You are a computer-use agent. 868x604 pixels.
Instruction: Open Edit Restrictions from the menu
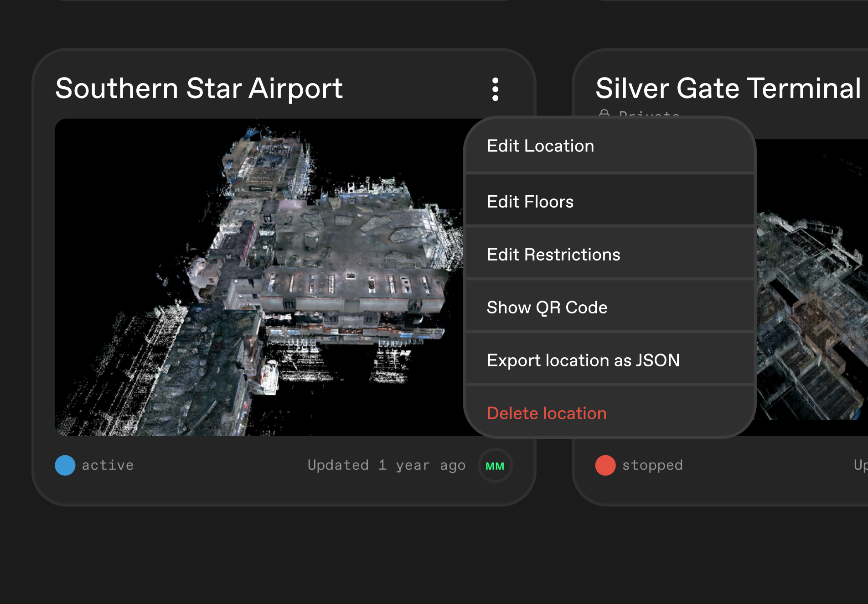(553, 255)
